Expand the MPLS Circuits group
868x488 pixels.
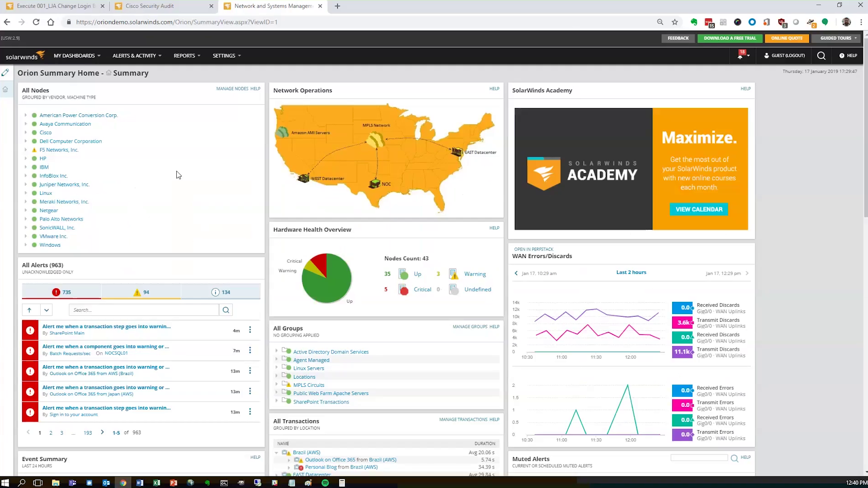tap(276, 385)
